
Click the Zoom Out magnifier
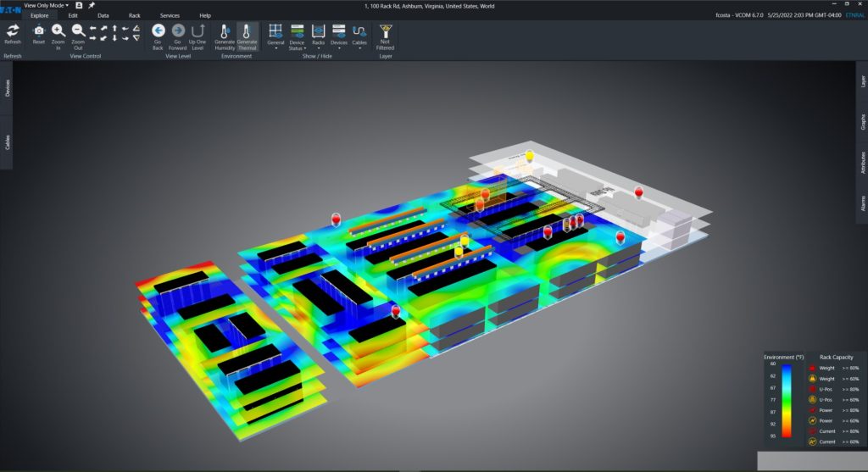coord(78,31)
